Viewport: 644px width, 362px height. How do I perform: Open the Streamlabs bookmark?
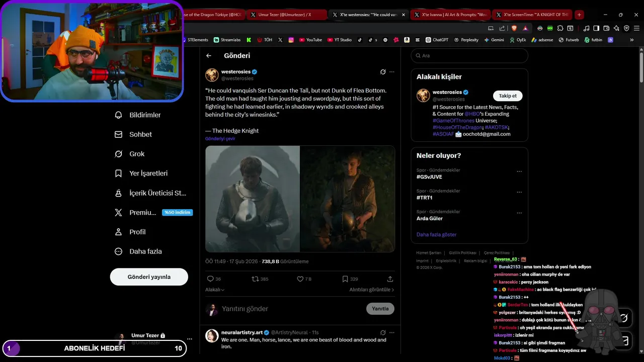coord(227,40)
